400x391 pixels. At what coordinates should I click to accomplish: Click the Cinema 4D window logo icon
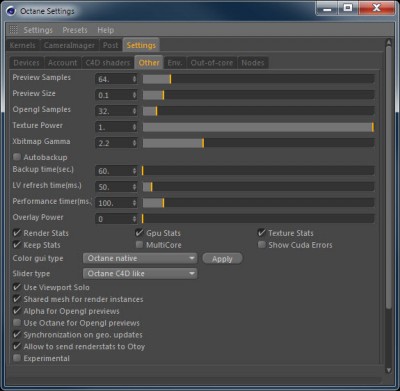pyautogui.click(x=11, y=11)
